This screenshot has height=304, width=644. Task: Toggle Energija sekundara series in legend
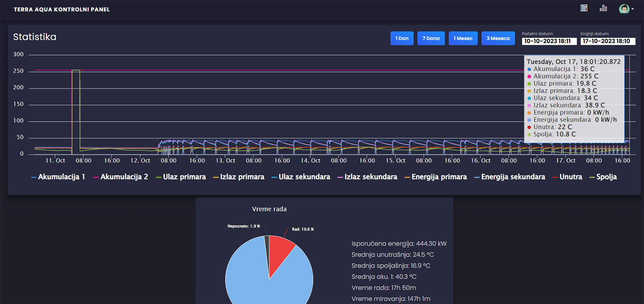pos(510,177)
